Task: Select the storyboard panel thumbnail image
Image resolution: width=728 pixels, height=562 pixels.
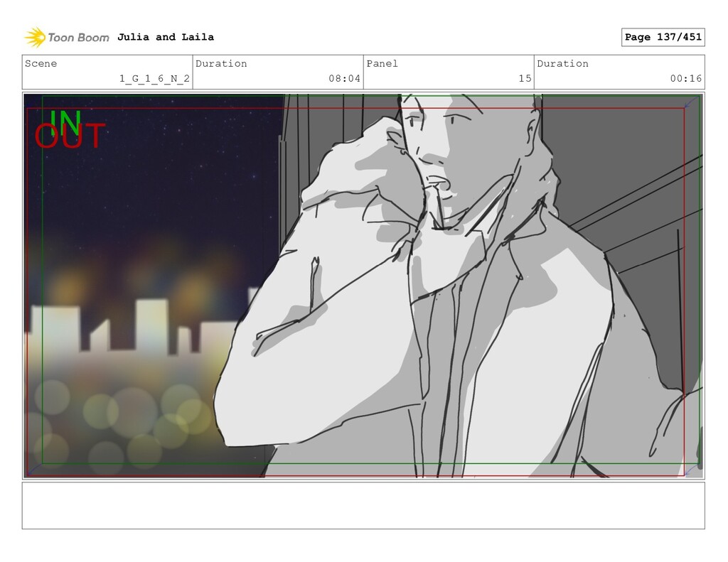Action: 363,286
